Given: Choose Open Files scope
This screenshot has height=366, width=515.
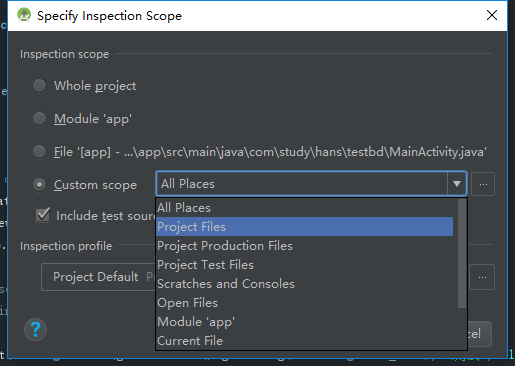Looking at the screenshot, I should coord(305,303).
